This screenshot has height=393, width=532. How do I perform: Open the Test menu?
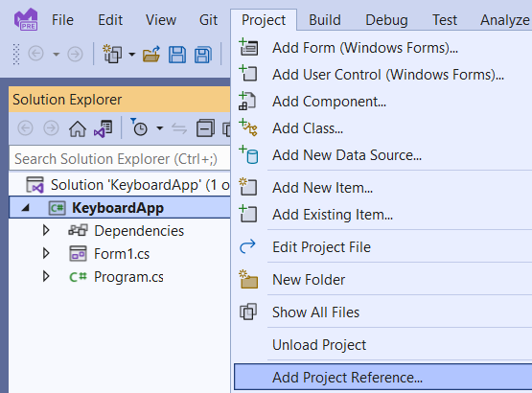(x=445, y=20)
